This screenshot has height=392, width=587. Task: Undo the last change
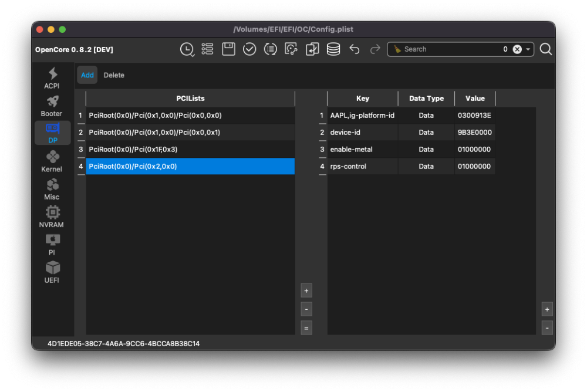354,49
